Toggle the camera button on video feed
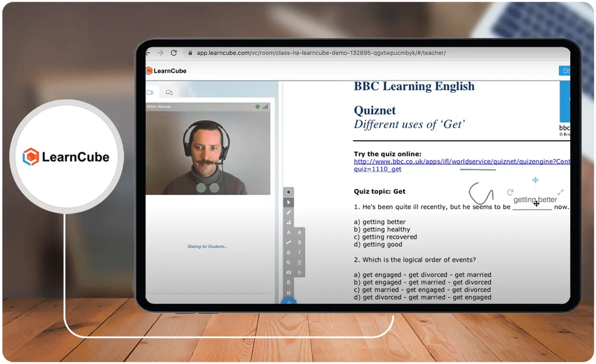The image size is (596, 364). coord(201,188)
